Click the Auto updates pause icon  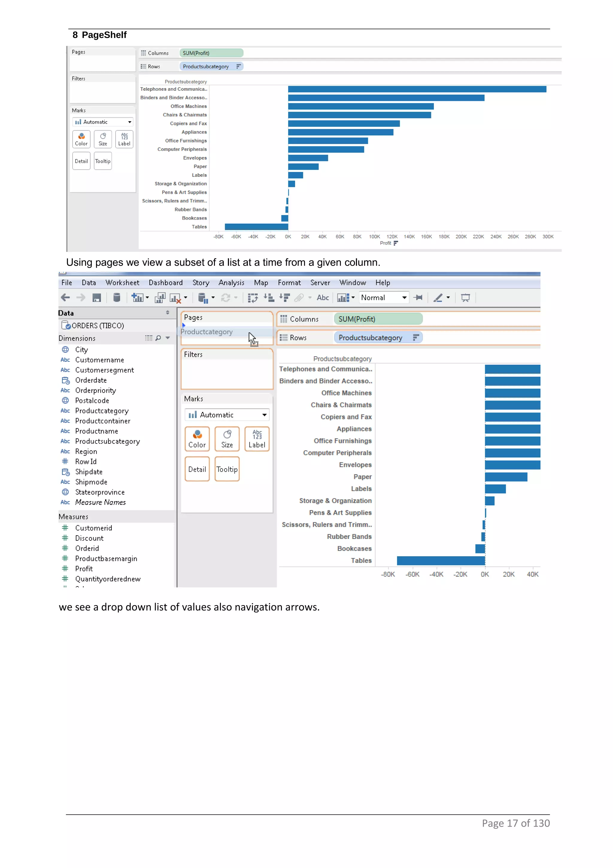point(203,298)
